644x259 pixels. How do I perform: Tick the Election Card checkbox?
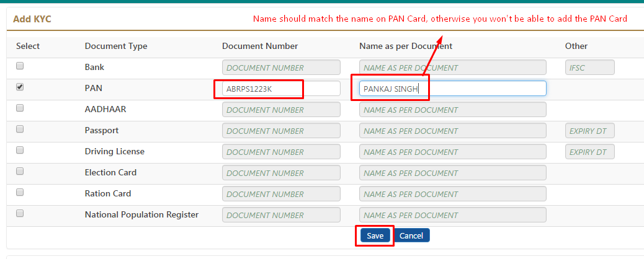pos(20,171)
